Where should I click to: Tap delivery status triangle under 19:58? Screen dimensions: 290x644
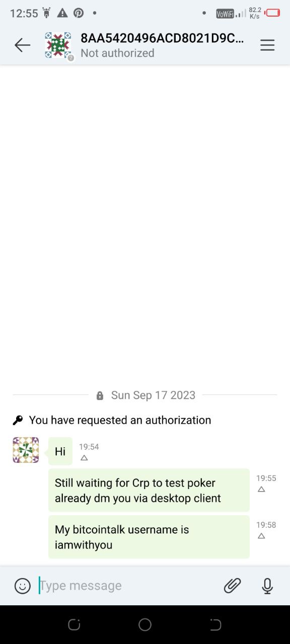pos(261,536)
